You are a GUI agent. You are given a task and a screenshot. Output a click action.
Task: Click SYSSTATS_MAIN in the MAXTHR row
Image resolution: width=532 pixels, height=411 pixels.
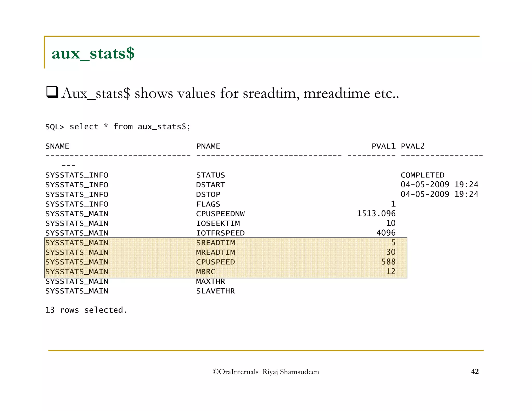click(77, 282)
